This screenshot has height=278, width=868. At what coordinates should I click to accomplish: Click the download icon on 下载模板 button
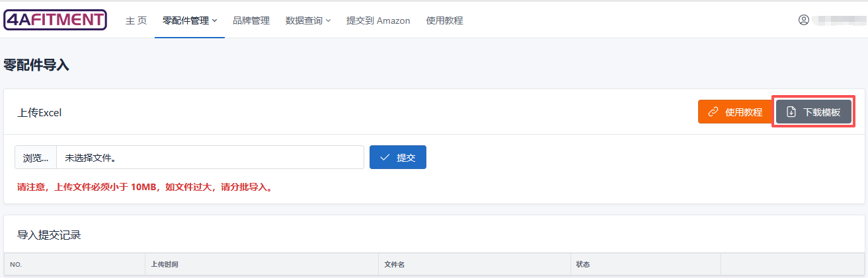[791, 112]
